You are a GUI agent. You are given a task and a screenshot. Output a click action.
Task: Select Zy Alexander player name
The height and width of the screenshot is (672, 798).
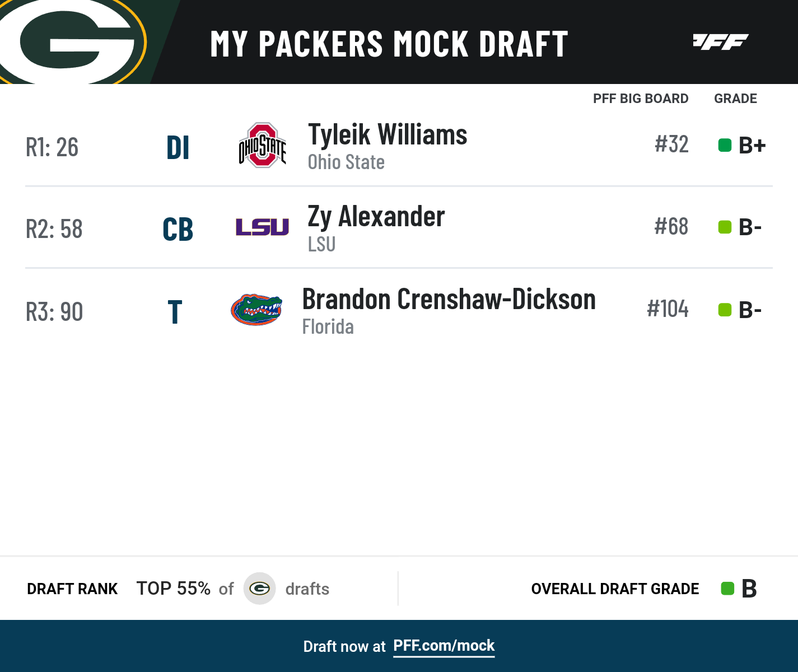pos(376,217)
